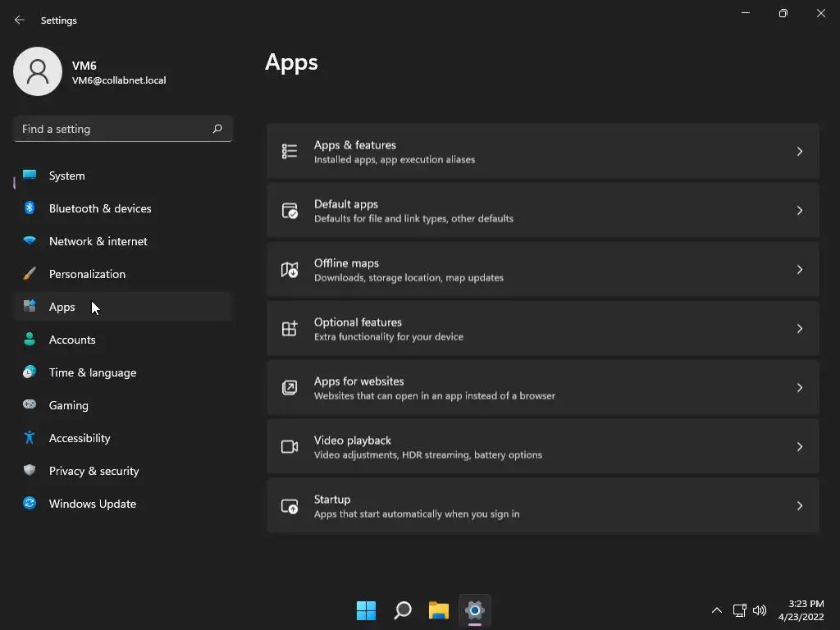The width and height of the screenshot is (840, 630).
Task: Go to Bluetooth & devices
Action: (x=123, y=208)
